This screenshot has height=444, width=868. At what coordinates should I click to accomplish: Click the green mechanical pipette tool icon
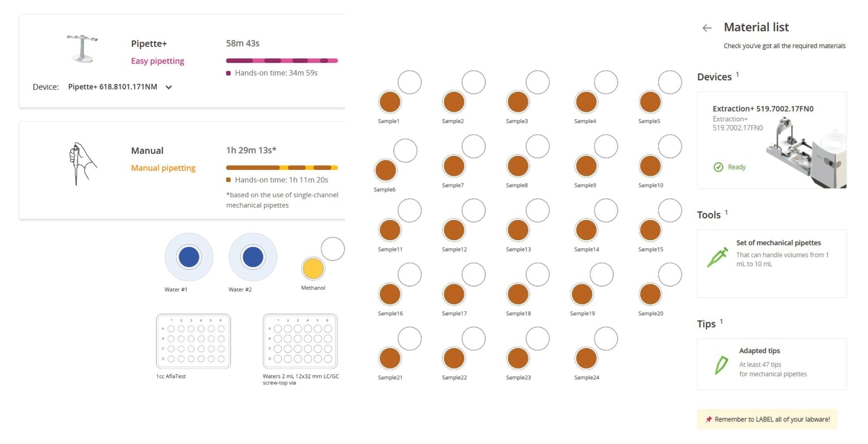[x=717, y=257]
